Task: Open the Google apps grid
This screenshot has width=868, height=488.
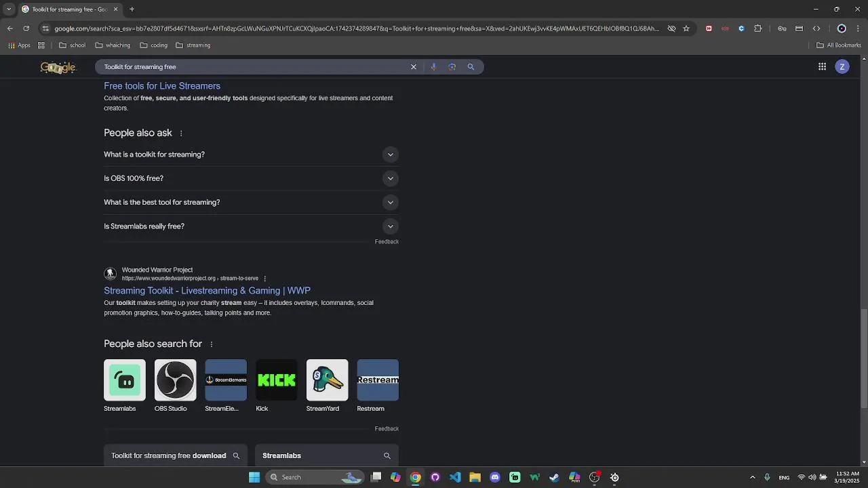Action: click(x=822, y=66)
